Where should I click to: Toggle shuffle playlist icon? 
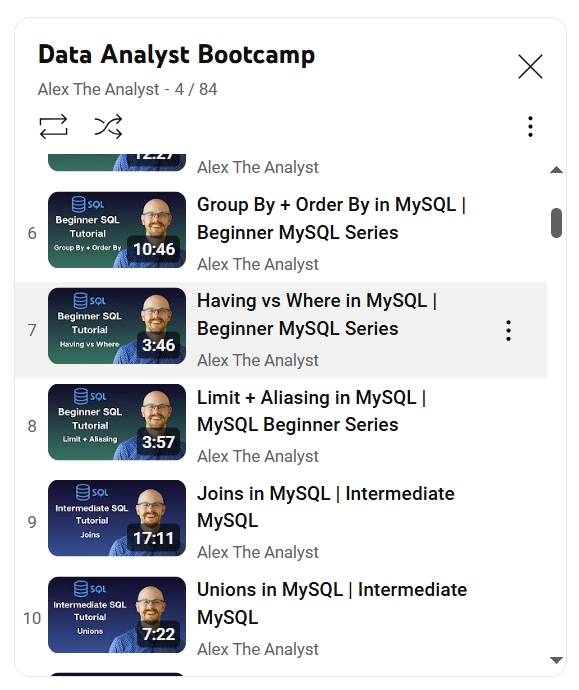(x=108, y=127)
